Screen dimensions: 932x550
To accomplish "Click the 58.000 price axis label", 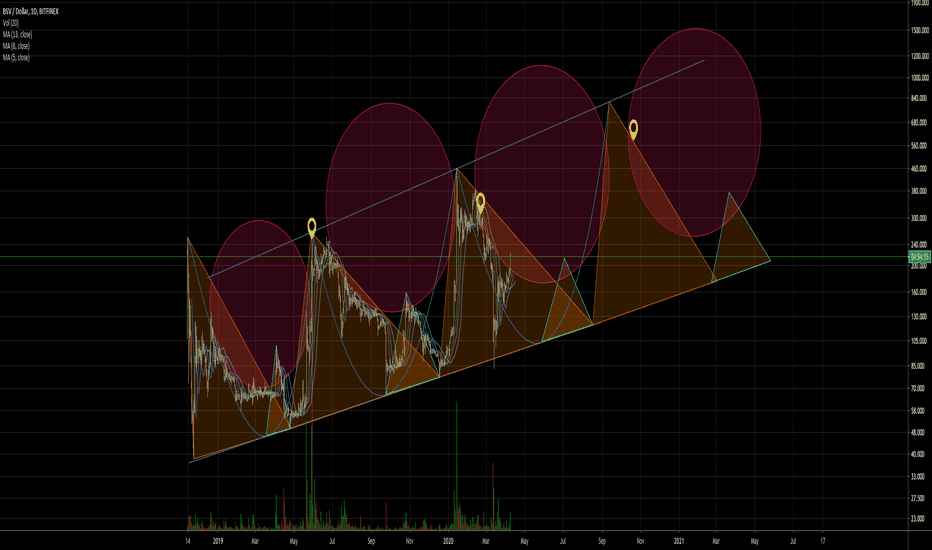I will tap(919, 411).
